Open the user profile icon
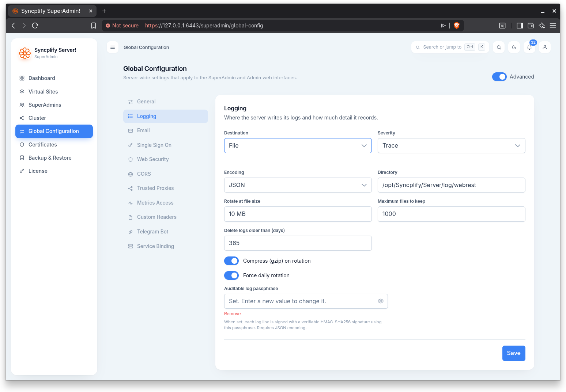This screenshot has height=392, width=566. tap(545, 47)
